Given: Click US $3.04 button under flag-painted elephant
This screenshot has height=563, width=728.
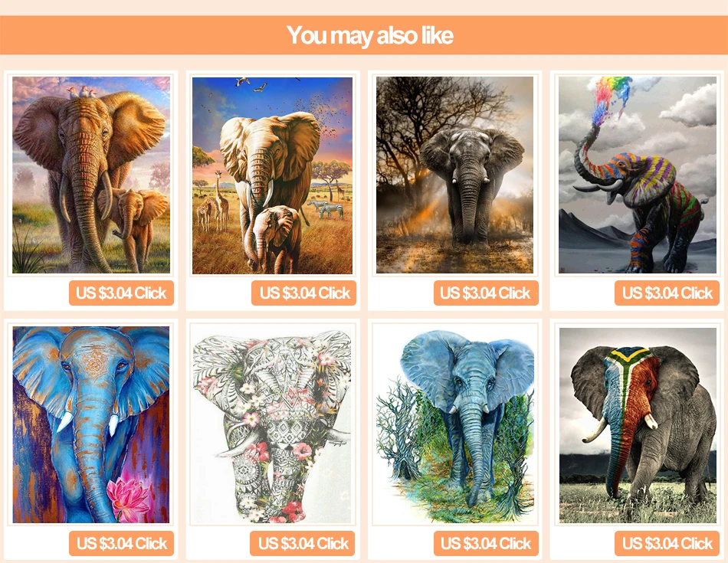Looking at the screenshot, I should coord(667,544).
